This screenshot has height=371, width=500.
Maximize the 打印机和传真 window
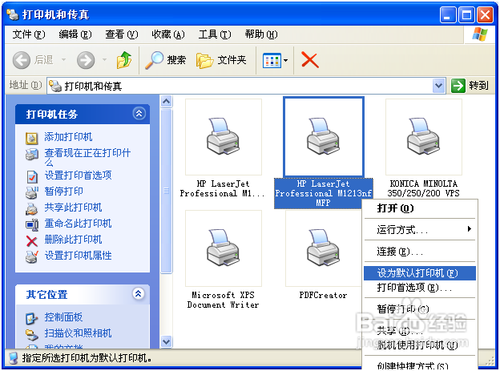[466, 15]
